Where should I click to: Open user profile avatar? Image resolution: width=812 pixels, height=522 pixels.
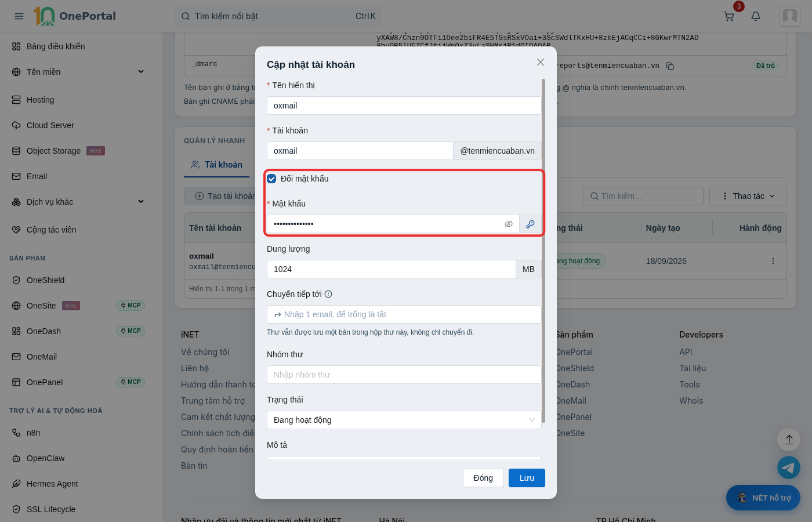pos(790,16)
